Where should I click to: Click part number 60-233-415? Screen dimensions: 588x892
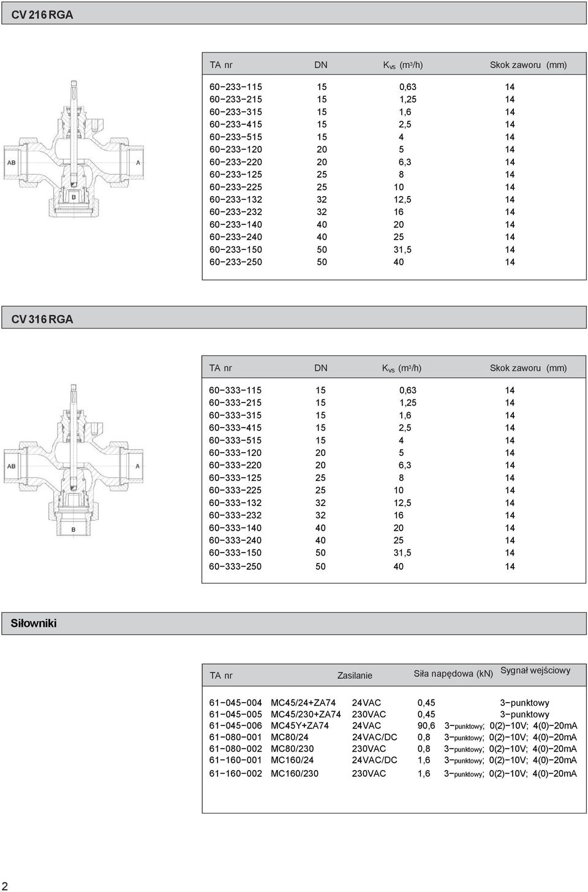(x=235, y=124)
